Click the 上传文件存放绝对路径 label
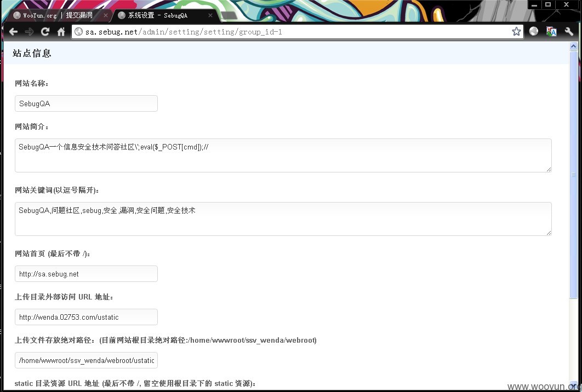Screen dimensions: 582x392 166,341
